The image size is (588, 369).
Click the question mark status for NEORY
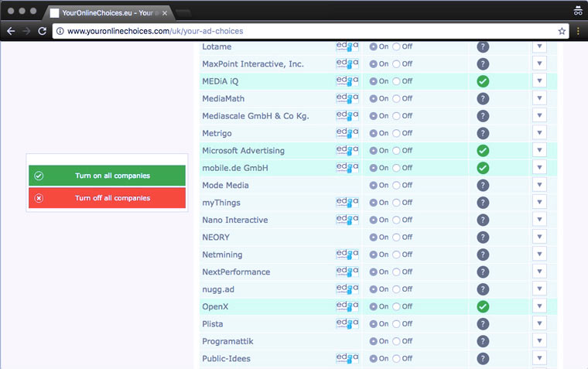pyautogui.click(x=483, y=237)
